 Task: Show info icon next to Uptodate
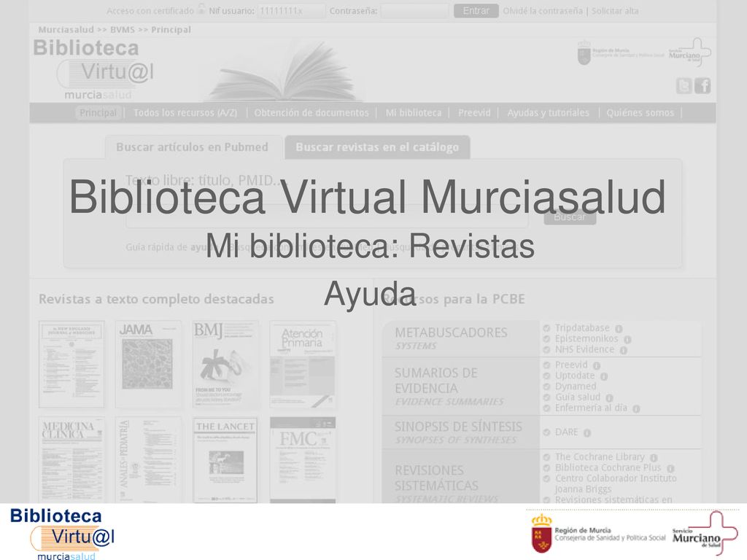[603, 377]
